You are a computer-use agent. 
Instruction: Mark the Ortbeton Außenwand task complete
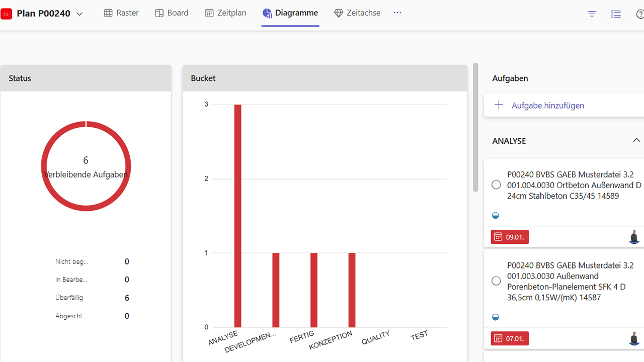click(496, 185)
